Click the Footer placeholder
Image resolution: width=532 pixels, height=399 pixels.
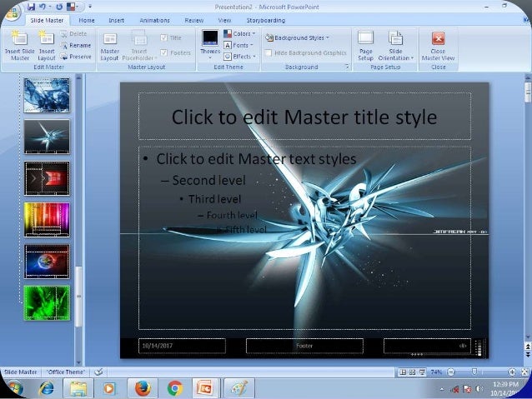pyautogui.click(x=304, y=346)
